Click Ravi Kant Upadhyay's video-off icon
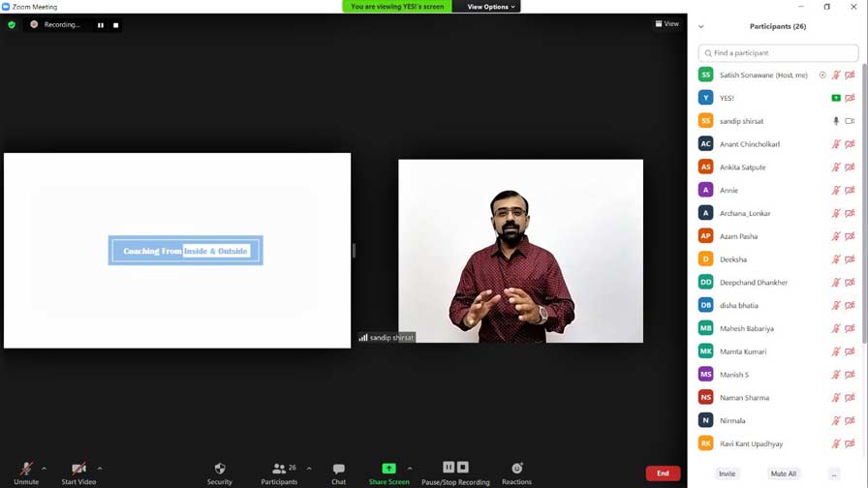The image size is (868, 488). click(850, 443)
